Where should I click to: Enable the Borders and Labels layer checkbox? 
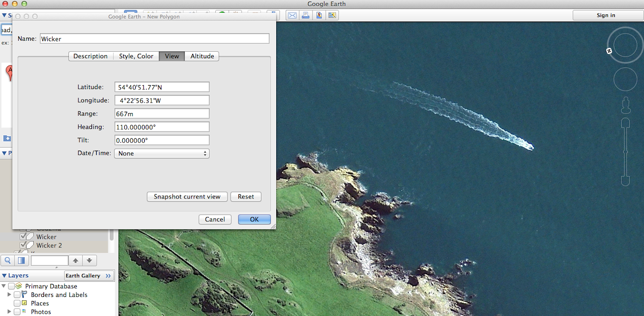coord(17,295)
